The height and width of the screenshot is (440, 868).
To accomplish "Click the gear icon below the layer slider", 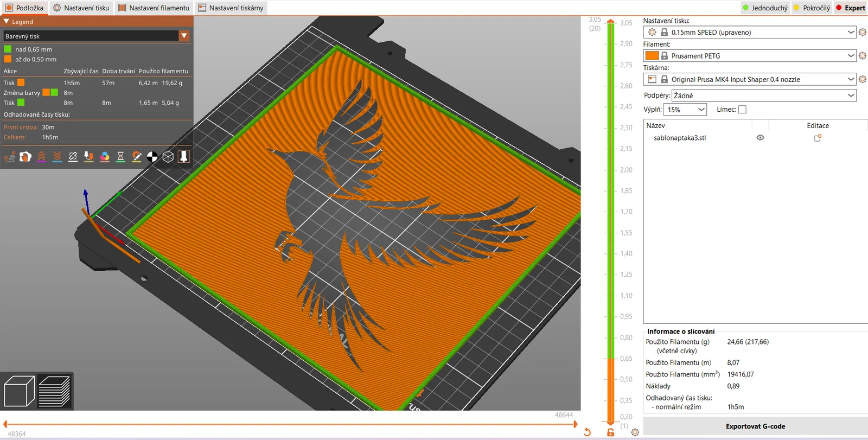I will click(x=635, y=432).
